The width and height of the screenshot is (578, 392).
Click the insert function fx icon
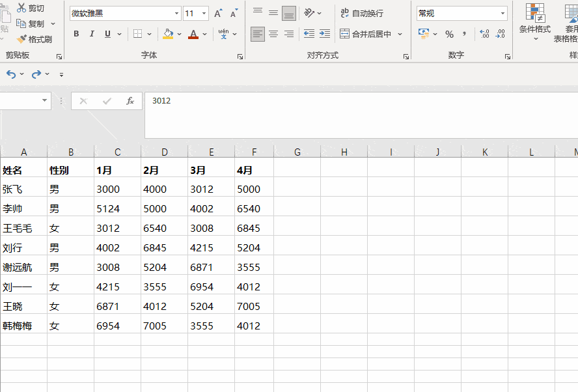pos(130,101)
